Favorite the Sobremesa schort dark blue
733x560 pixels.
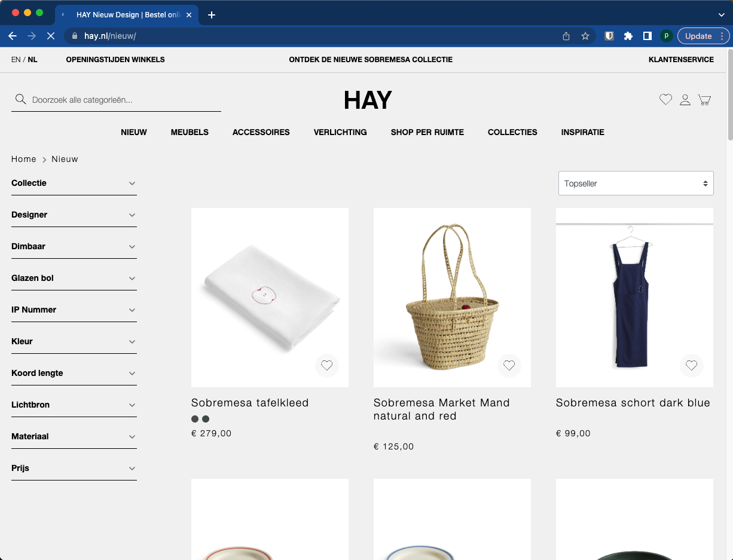pyautogui.click(x=691, y=365)
